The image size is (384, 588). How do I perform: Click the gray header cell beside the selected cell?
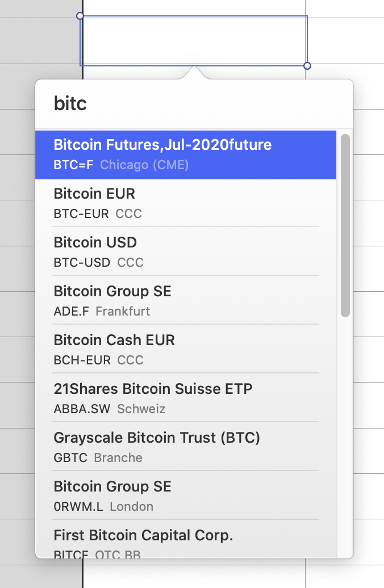coord(40,41)
